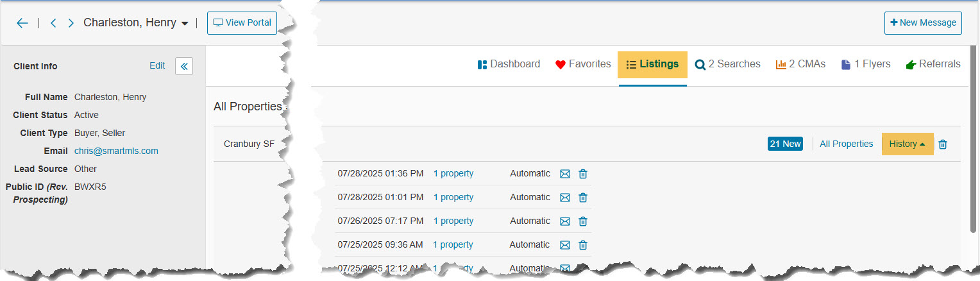Click Edit in the Client Info panel
This screenshot has width=980, height=281.
pyautogui.click(x=157, y=65)
